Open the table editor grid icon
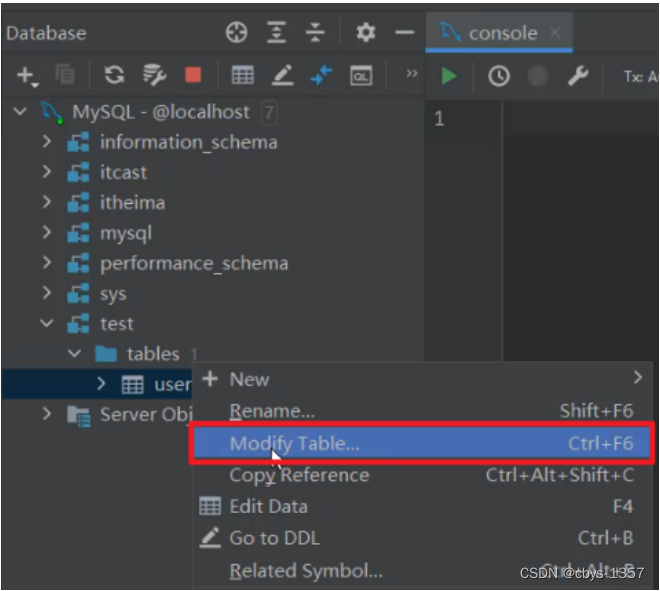 pos(242,76)
